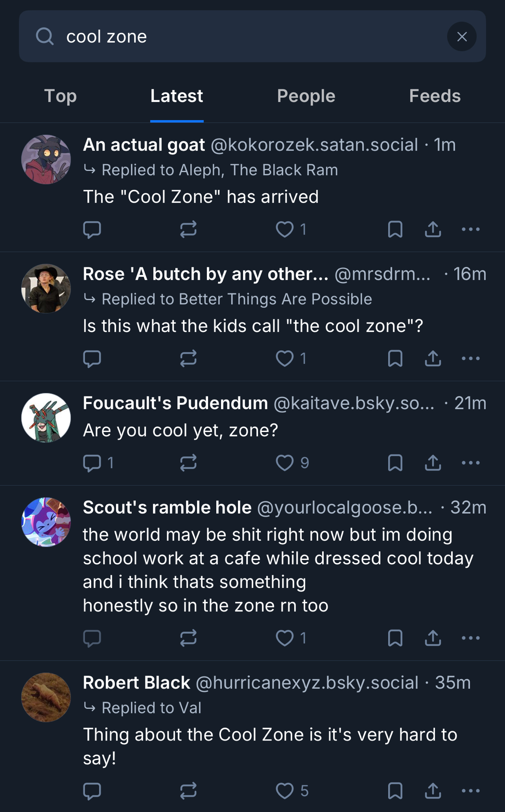Bookmark Scout's ramble hole post
Viewport: 505px width, 812px height.
[395, 638]
